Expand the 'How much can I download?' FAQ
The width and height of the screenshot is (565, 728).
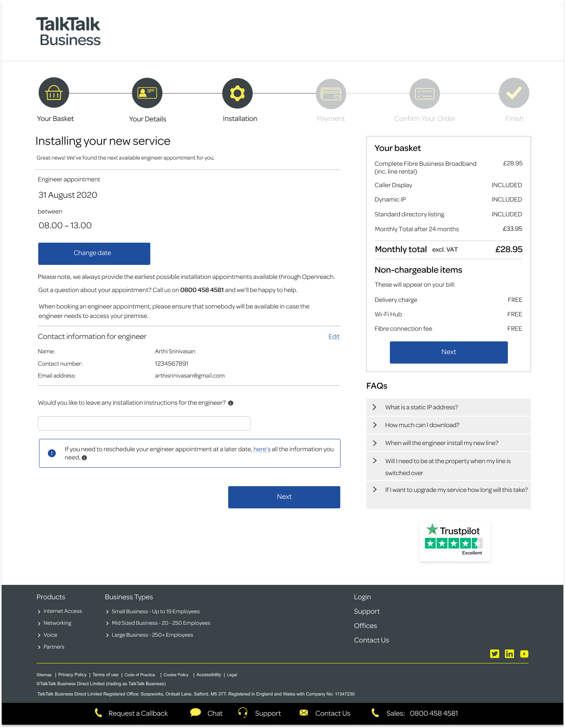pos(422,425)
